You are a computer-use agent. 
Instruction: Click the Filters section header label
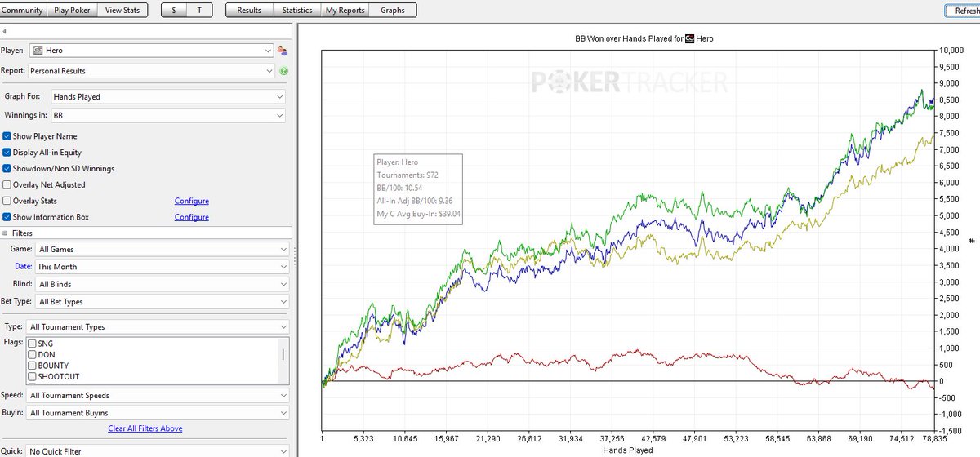click(23, 233)
